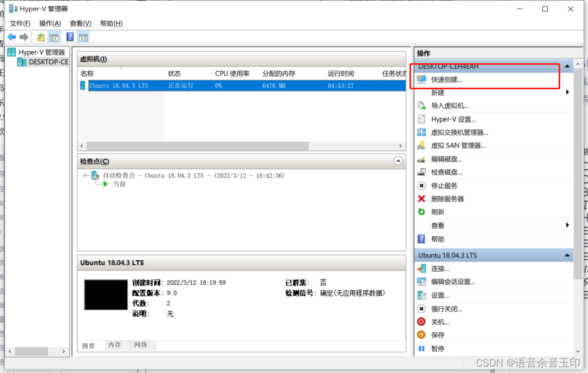Switch to the 摘要 tab
The height and width of the screenshot is (373, 588).
pos(89,345)
